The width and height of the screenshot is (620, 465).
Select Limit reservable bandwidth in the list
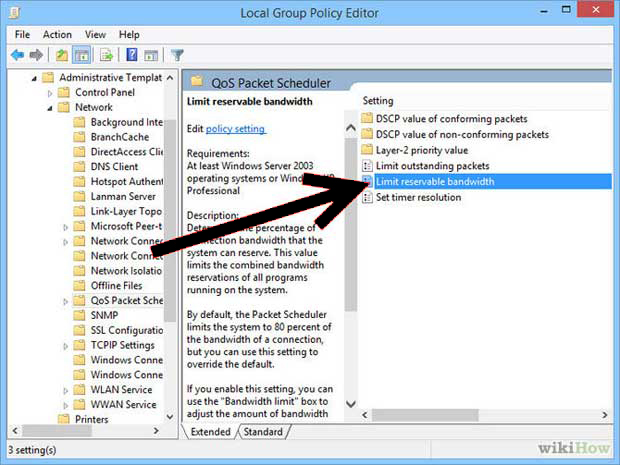(434, 181)
